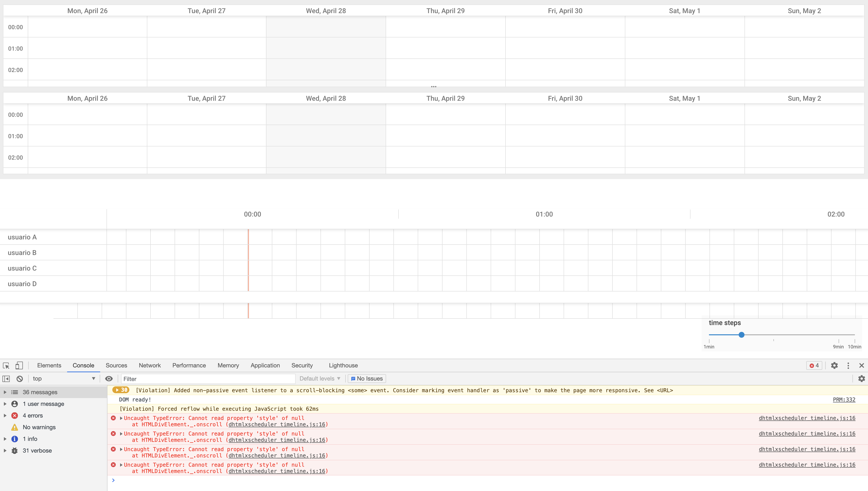Open console settings gear at right
Image resolution: width=868 pixels, height=491 pixels.
[862, 379]
